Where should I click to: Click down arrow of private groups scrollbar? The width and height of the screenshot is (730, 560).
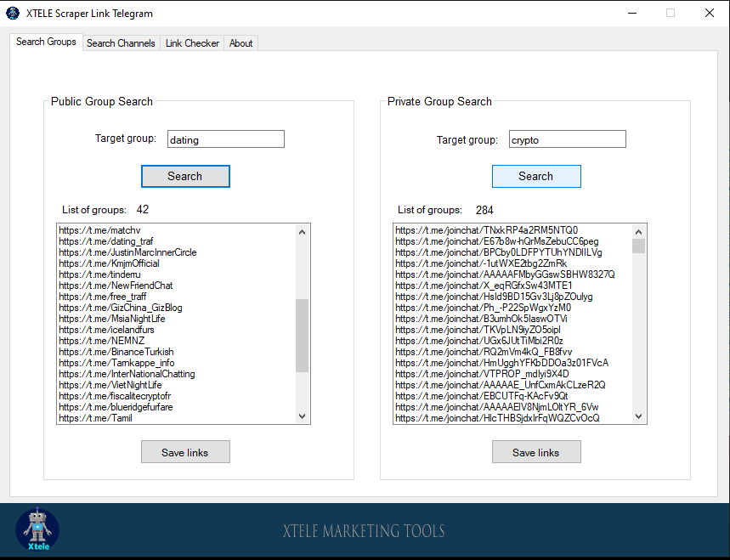(x=639, y=416)
